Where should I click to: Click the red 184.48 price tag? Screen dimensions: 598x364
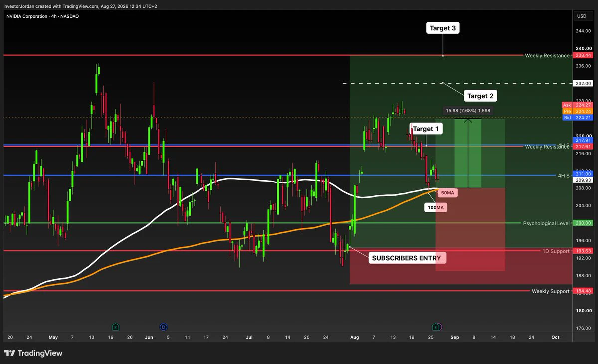(583, 291)
